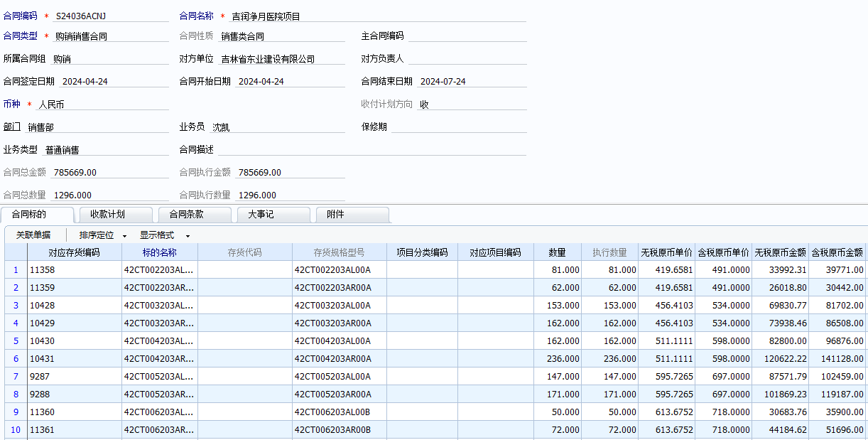Click the 合同结束日期 date field
The width and height of the screenshot is (868, 440).
click(472, 82)
